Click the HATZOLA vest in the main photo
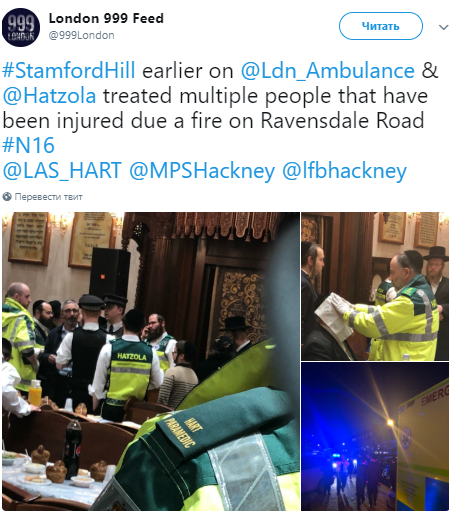Screen dimensions: 456x516 pos(130,369)
